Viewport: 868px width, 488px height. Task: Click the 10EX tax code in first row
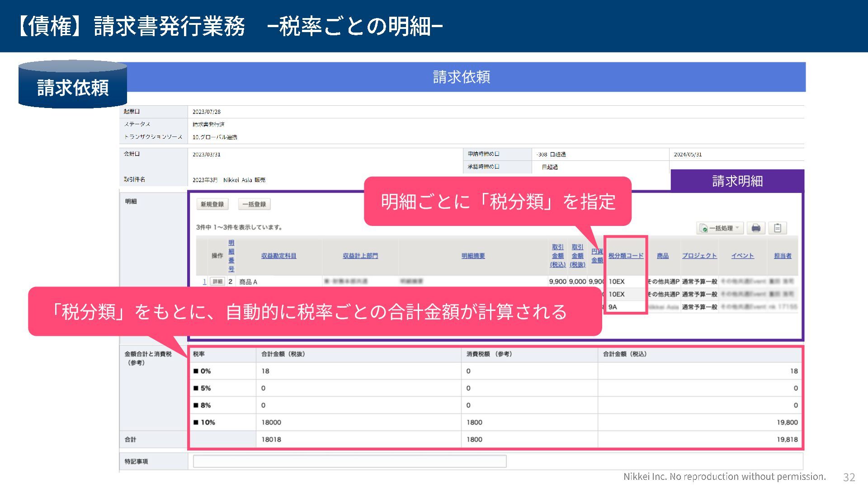(616, 282)
